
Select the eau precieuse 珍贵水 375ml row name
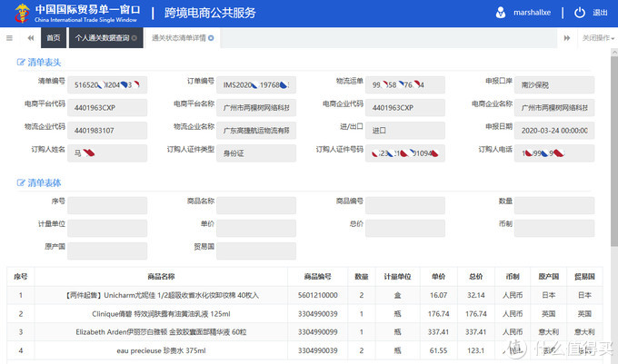[161, 350]
